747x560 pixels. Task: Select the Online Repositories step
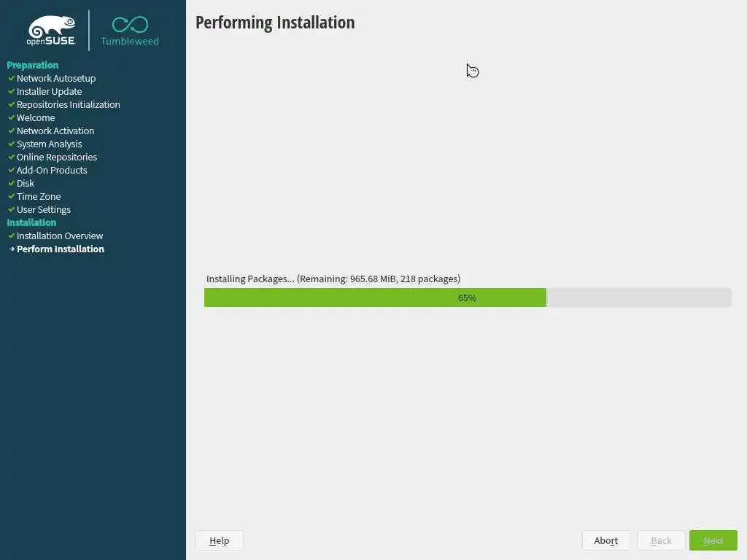point(57,157)
